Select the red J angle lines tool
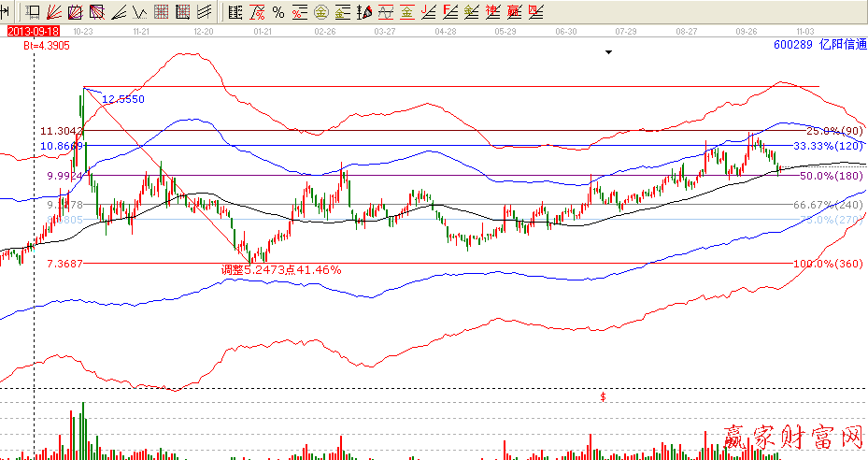The image size is (868, 460). pyautogui.click(x=428, y=12)
